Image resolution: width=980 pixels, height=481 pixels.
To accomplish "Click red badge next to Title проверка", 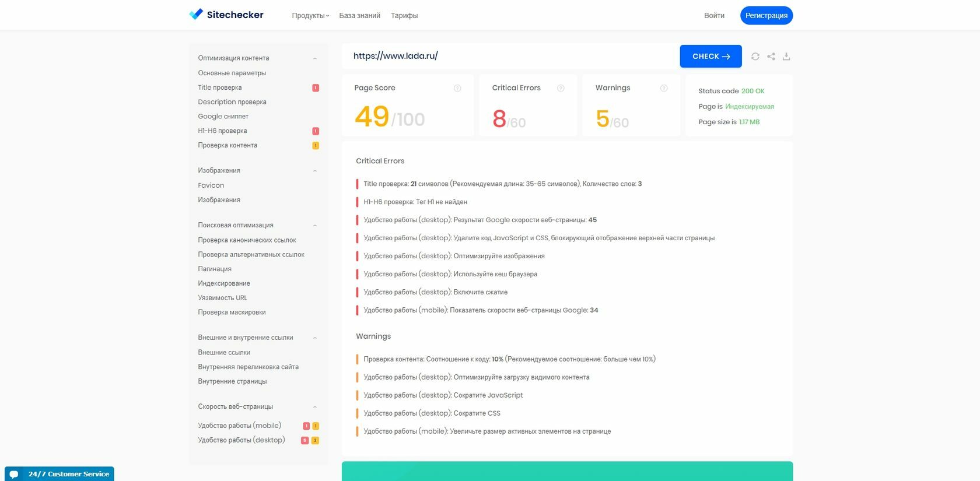I will tap(316, 88).
